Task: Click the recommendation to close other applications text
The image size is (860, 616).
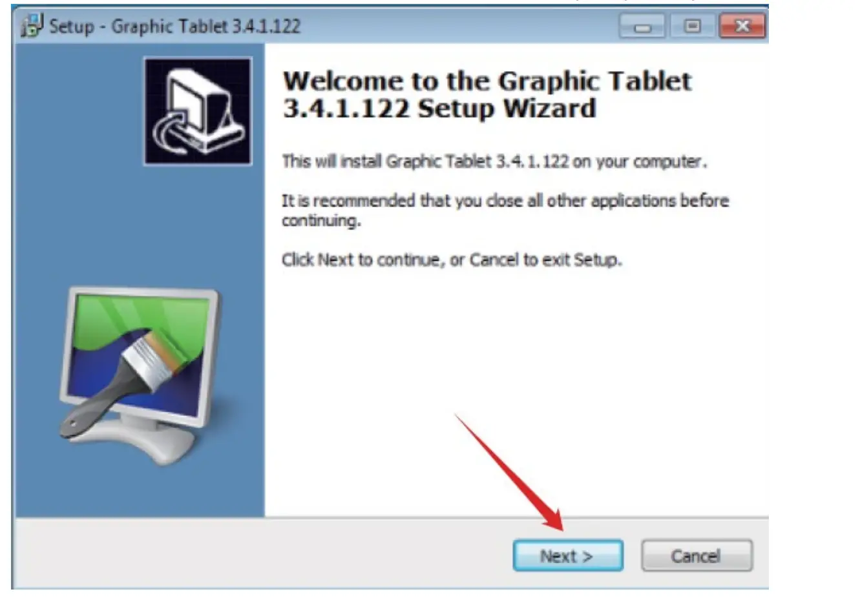Action: 505,210
